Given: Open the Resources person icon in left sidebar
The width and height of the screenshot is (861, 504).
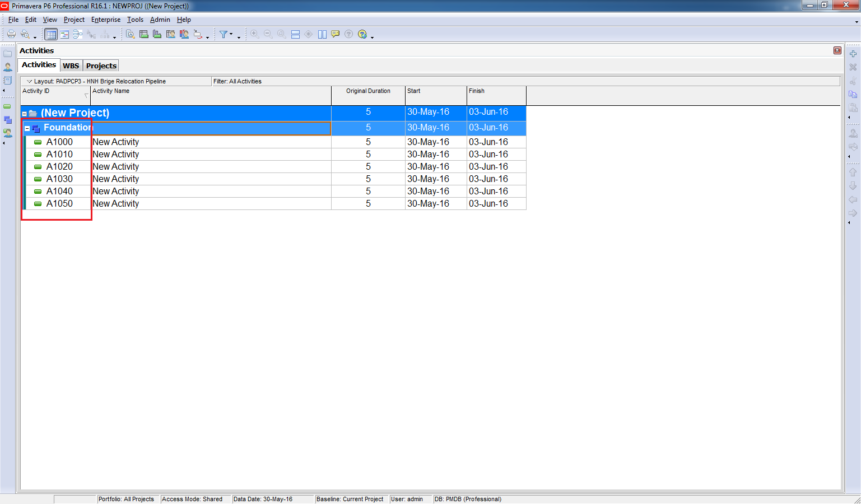Looking at the screenshot, I should [8, 67].
